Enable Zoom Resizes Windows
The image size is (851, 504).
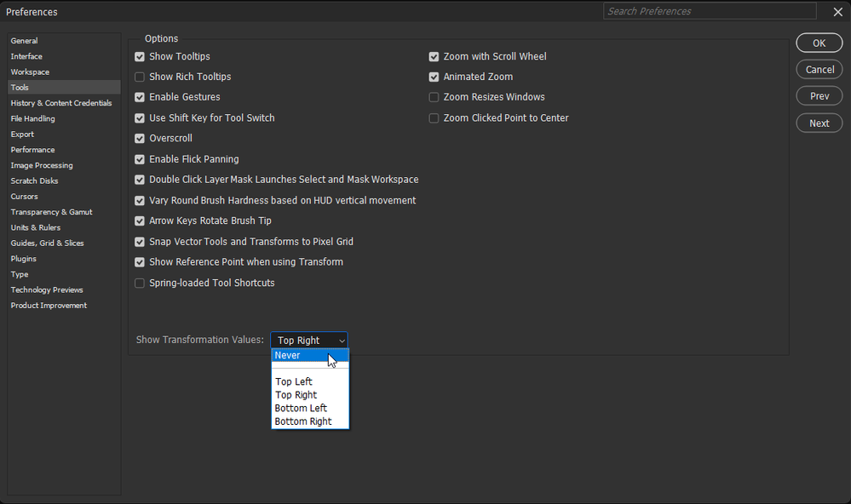(x=434, y=97)
